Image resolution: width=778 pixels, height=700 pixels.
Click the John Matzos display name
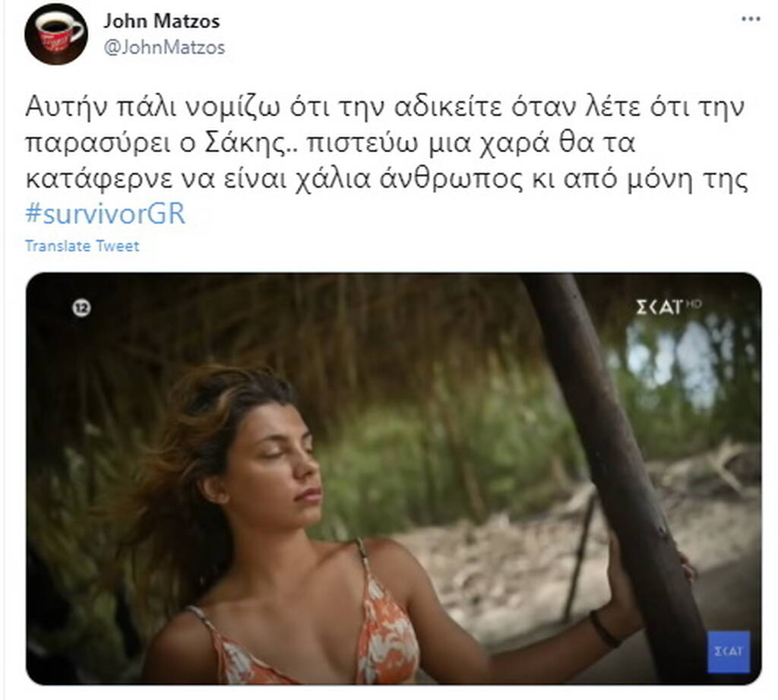[x=161, y=21]
